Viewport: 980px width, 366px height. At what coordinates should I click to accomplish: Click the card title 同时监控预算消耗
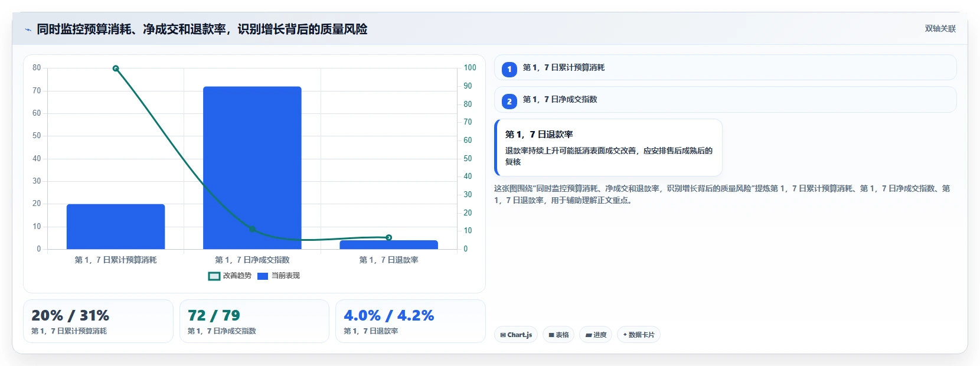tap(202, 29)
